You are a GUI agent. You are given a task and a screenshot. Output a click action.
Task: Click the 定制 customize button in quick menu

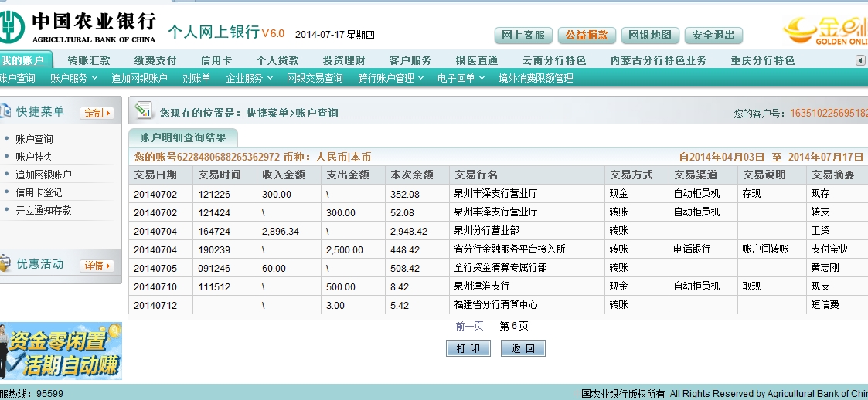tap(97, 113)
